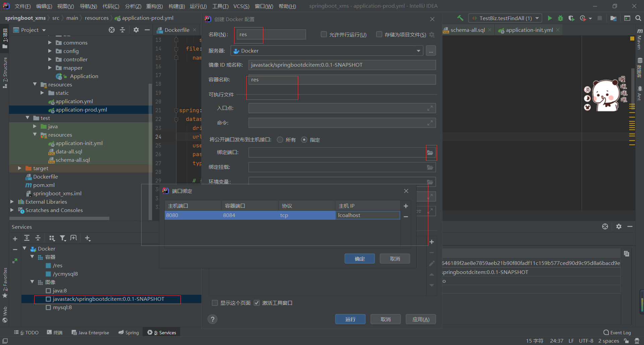The width and height of the screenshot is (644, 345).
Task: Open the Spring tool window tab
Action: pos(129,332)
